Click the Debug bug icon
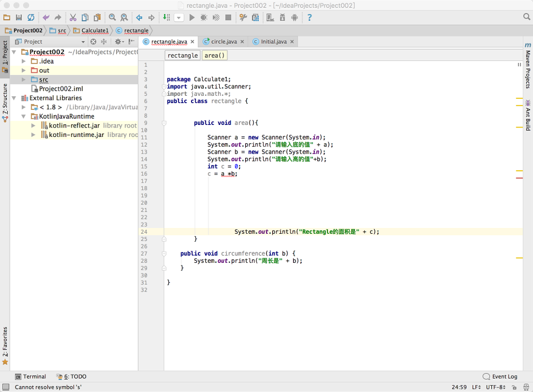The width and height of the screenshot is (533, 392). pyautogui.click(x=204, y=18)
